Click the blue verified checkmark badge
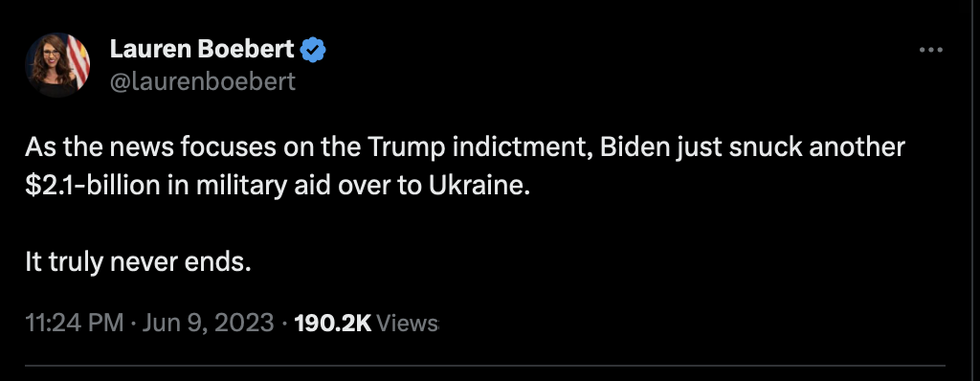This screenshot has height=381, width=980. [313, 50]
